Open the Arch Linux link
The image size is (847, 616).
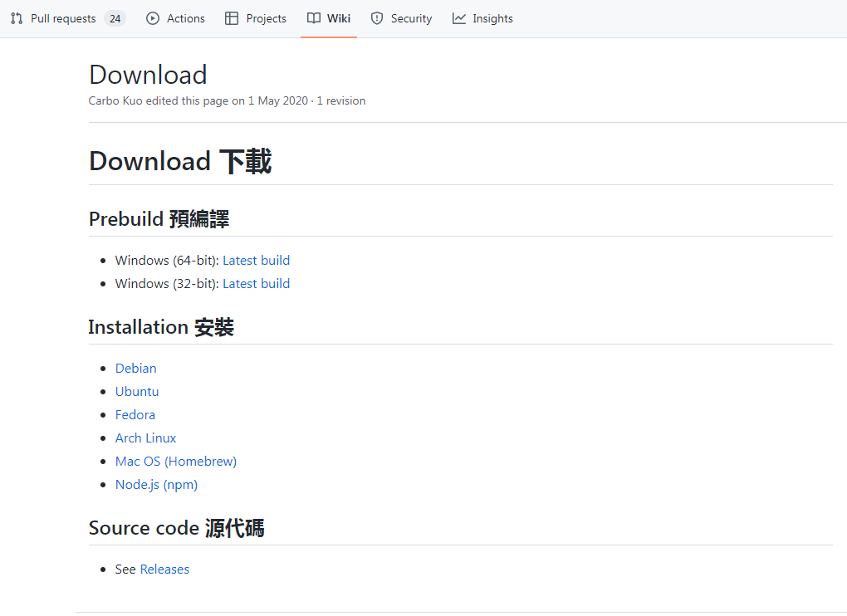[146, 438]
